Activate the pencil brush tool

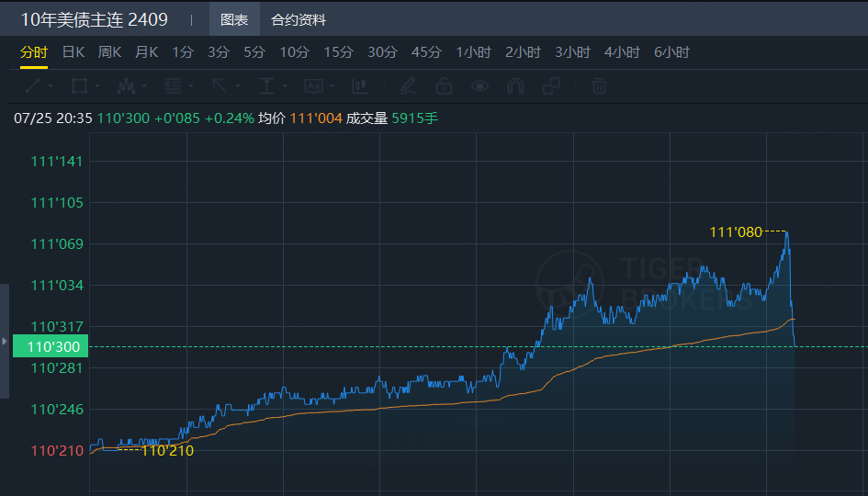pos(408,85)
